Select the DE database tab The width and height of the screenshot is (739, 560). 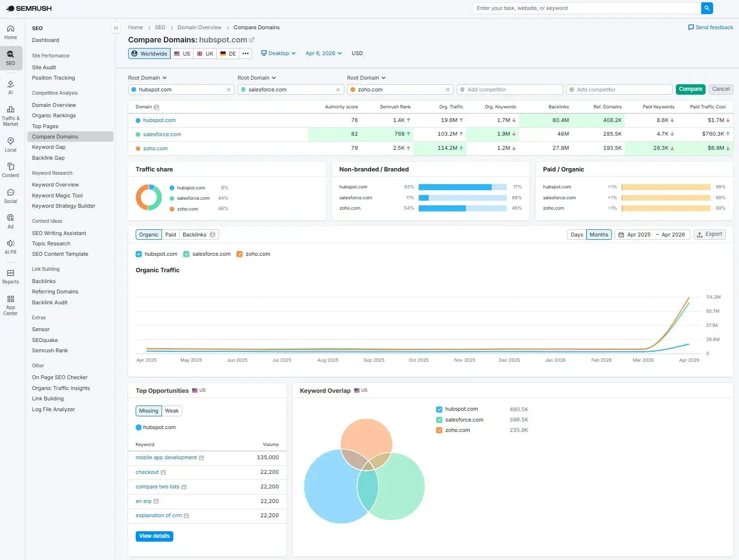[228, 53]
